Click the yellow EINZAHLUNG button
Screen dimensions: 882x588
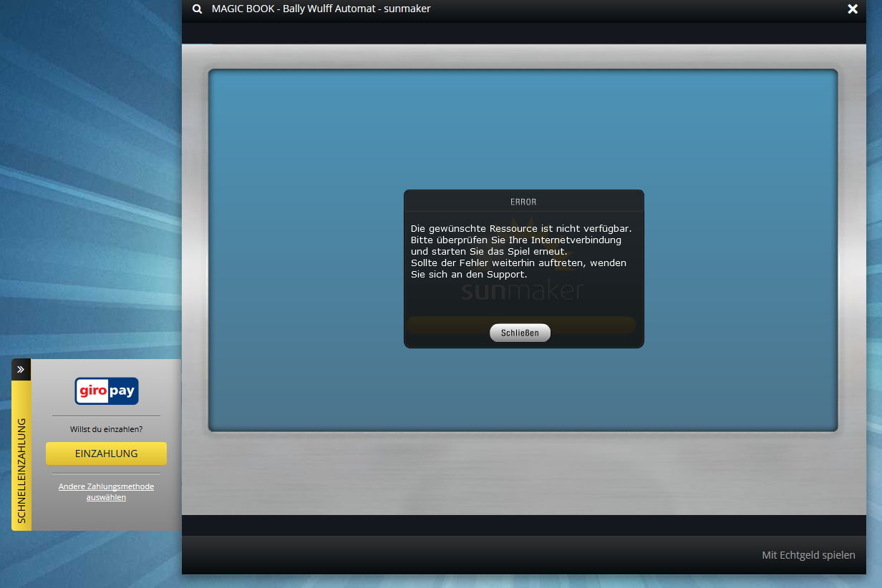tap(106, 454)
